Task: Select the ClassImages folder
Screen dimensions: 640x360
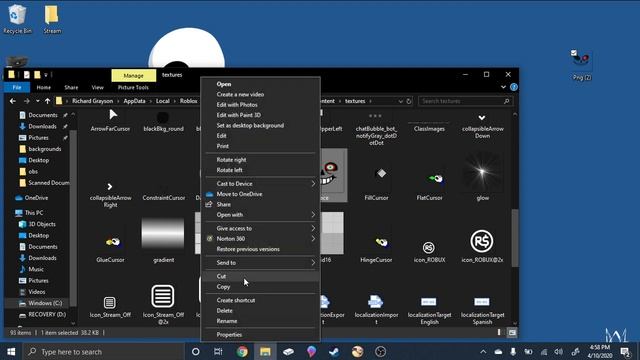Action: pos(429,126)
